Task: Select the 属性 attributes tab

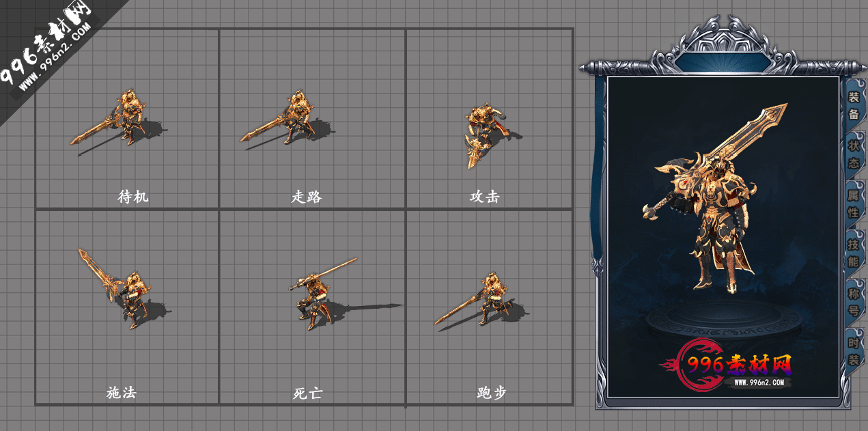Action: click(854, 204)
